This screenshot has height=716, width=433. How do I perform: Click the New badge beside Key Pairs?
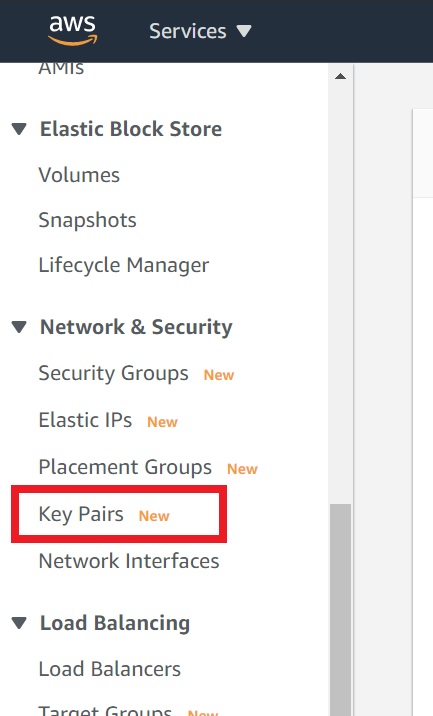[x=154, y=516]
